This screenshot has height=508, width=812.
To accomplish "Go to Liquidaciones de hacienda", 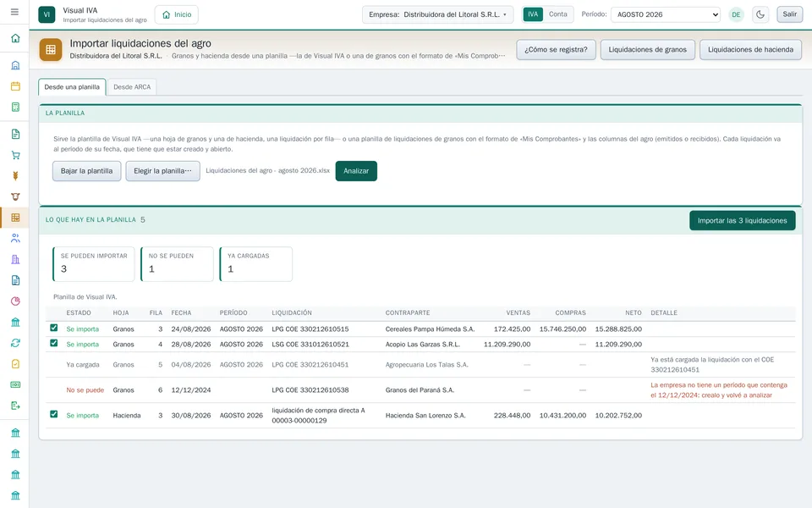I will point(750,50).
